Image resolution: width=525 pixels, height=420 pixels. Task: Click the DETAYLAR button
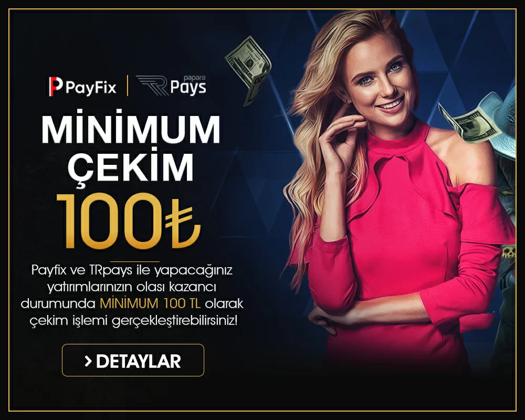133,360
